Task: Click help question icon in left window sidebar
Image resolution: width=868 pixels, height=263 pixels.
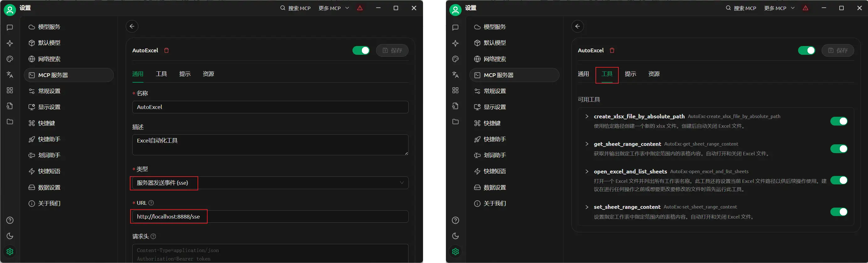Action: click(10, 220)
